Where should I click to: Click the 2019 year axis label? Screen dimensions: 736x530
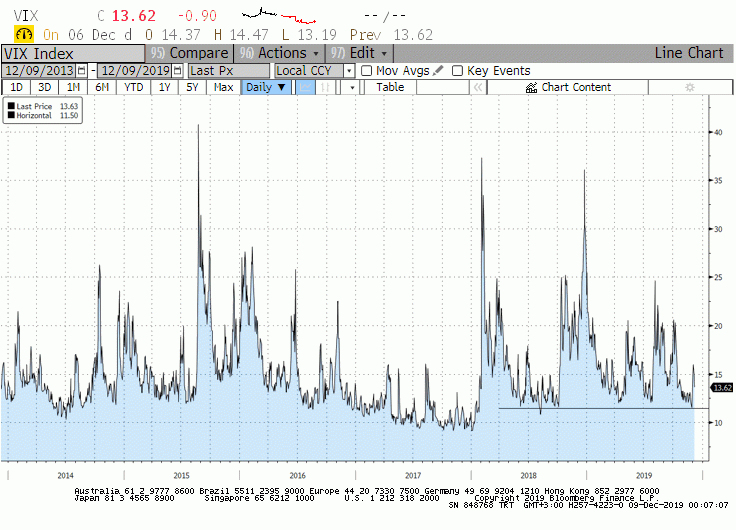(x=644, y=476)
